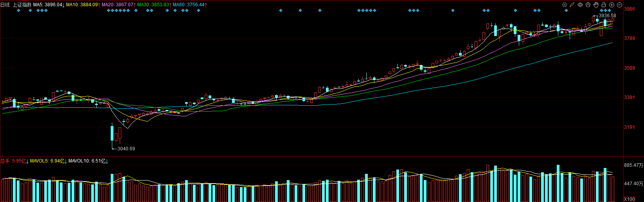Open chart settings gear icon
The width and height of the screenshot is (644, 202).
(x=564, y=5)
